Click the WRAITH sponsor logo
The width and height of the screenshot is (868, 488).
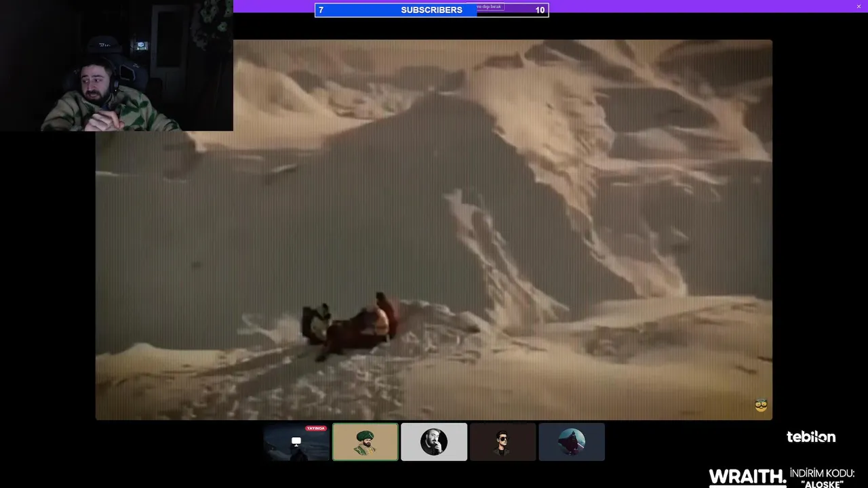pyautogui.click(x=747, y=477)
